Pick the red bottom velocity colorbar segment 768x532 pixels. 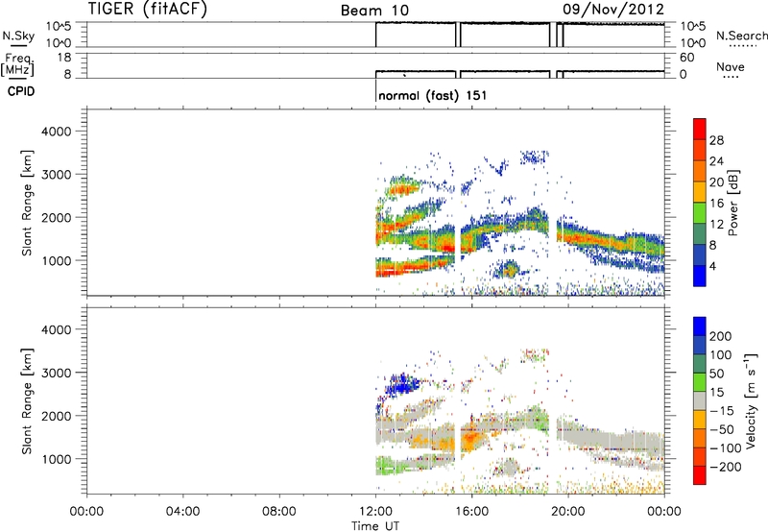(700, 475)
